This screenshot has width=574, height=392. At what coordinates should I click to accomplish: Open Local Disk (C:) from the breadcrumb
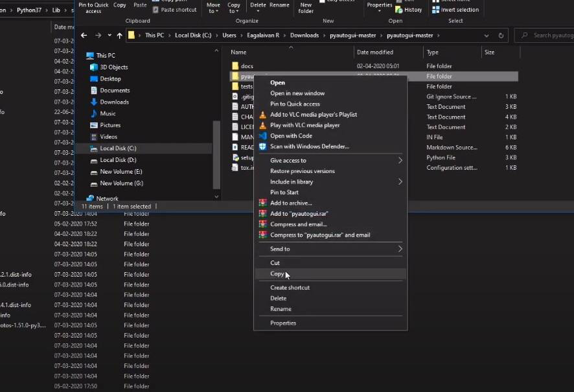click(x=193, y=35)
